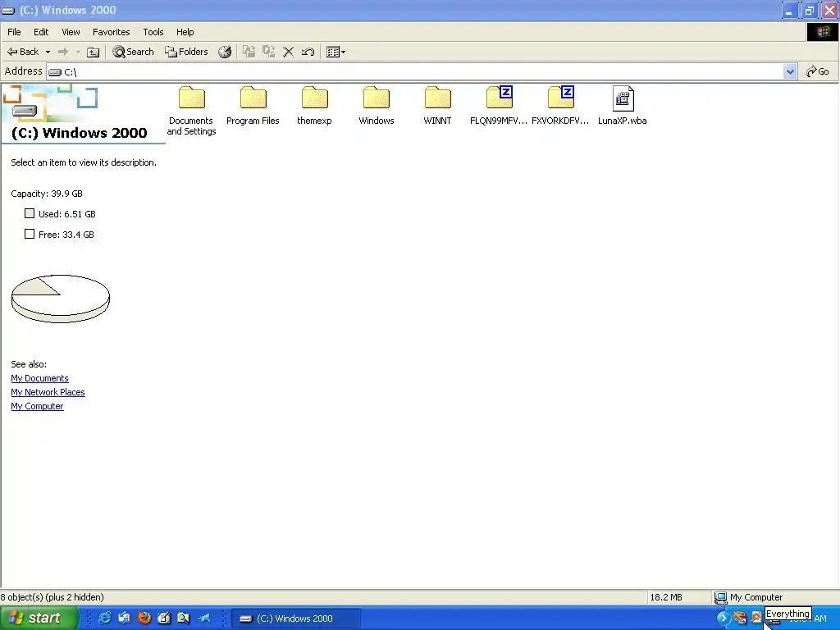Open the Back history dropdown arrow
840x630 pixels.
coord(48,52)
